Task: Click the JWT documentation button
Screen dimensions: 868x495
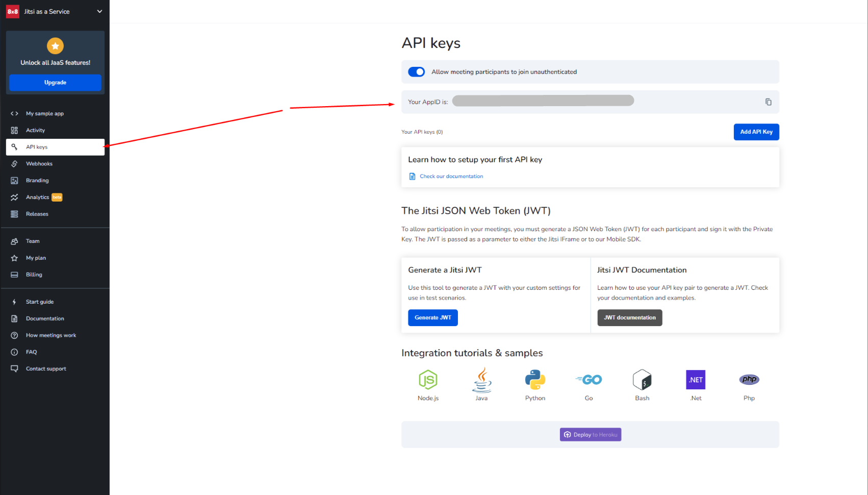Action: tap(629, 317)
